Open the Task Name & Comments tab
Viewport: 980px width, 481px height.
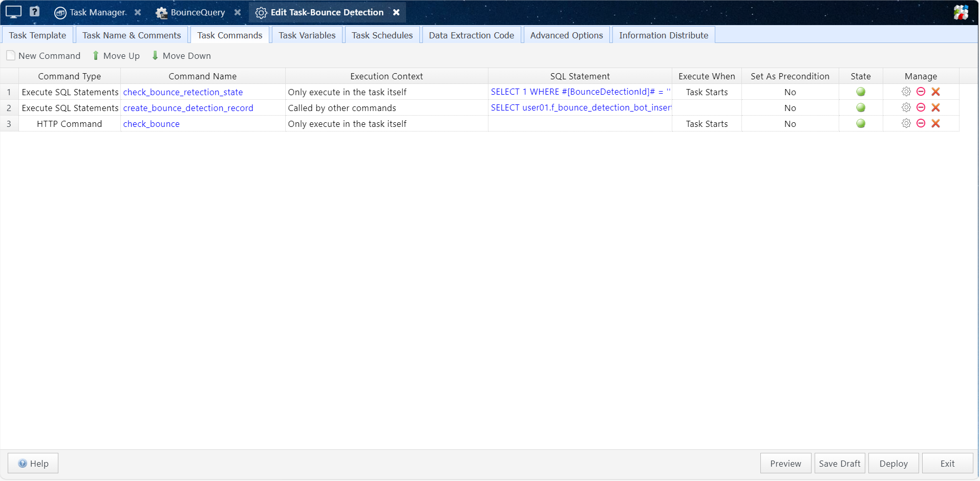tap(132, 35)
